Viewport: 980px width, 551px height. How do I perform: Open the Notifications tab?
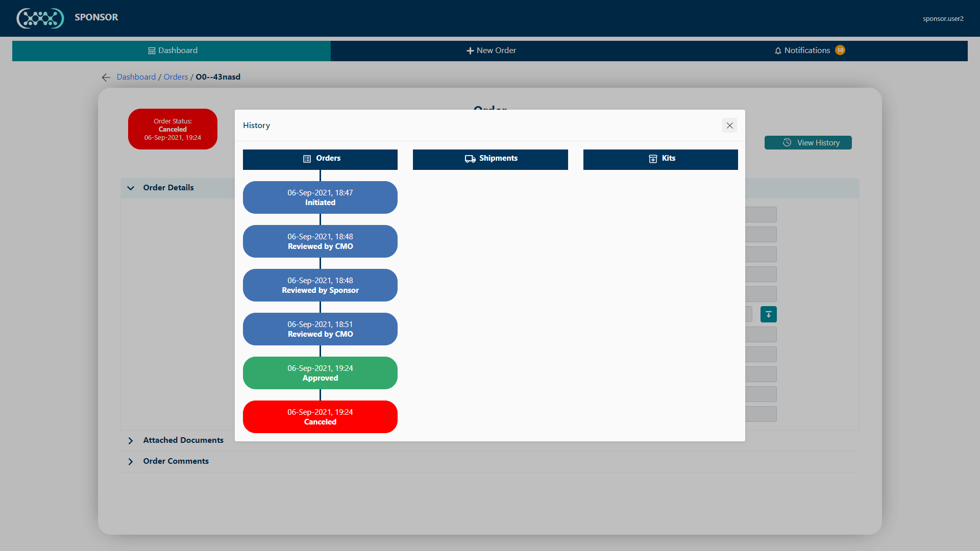808,51
